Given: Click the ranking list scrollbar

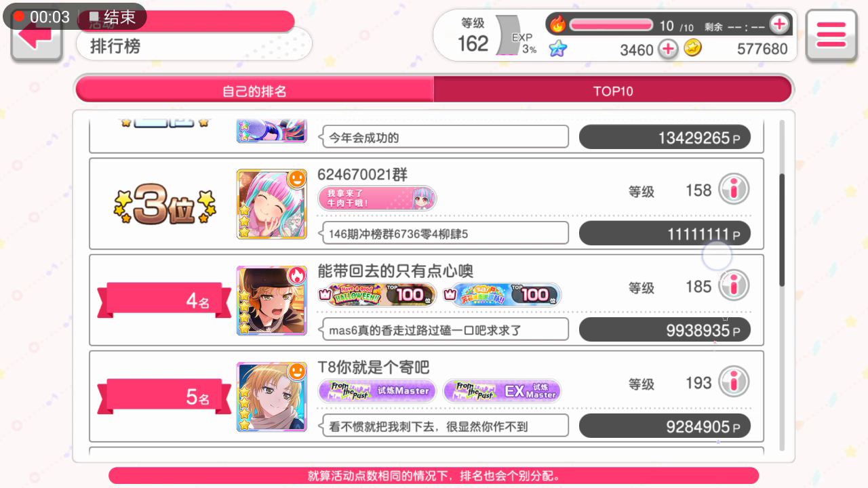Looking at the screenshot, I should pos(782,229).
